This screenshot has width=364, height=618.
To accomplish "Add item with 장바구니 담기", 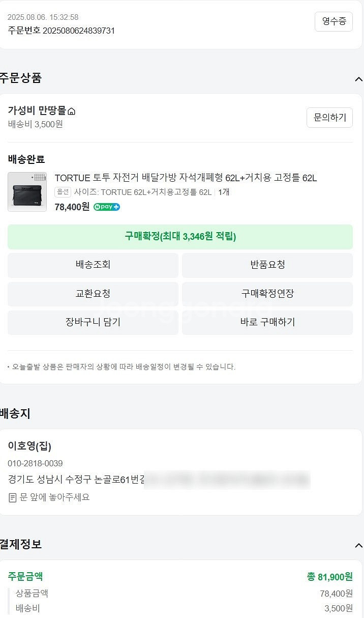I will click(93, 322).
